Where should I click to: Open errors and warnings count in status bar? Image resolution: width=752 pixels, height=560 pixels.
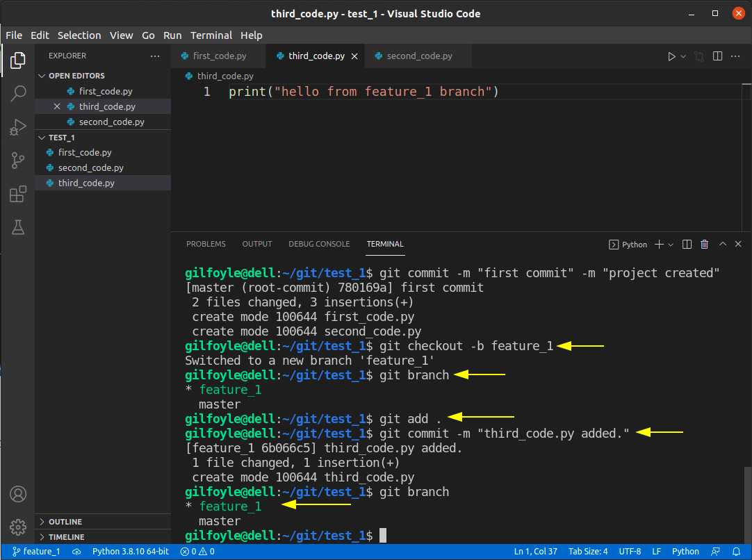click(x=197, y=552)
